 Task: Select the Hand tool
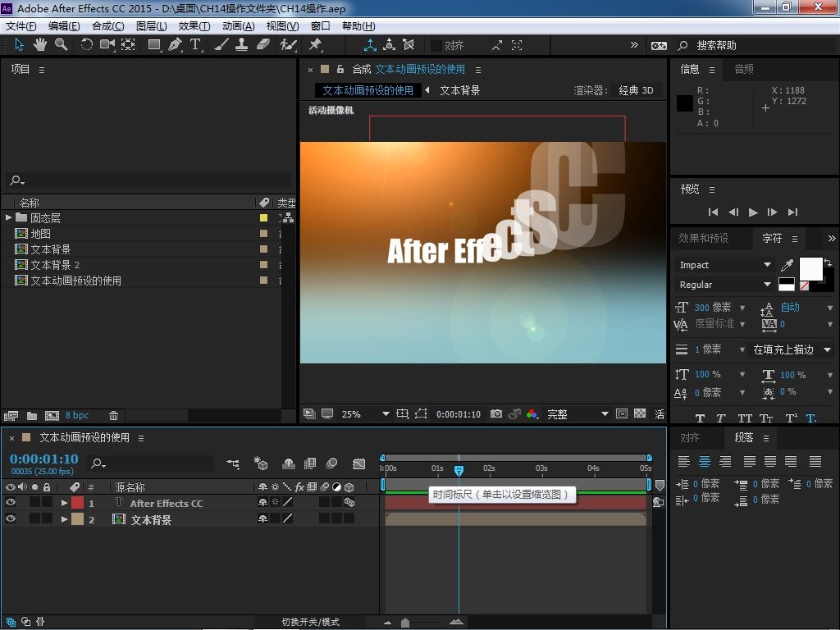tap(40, 45)
